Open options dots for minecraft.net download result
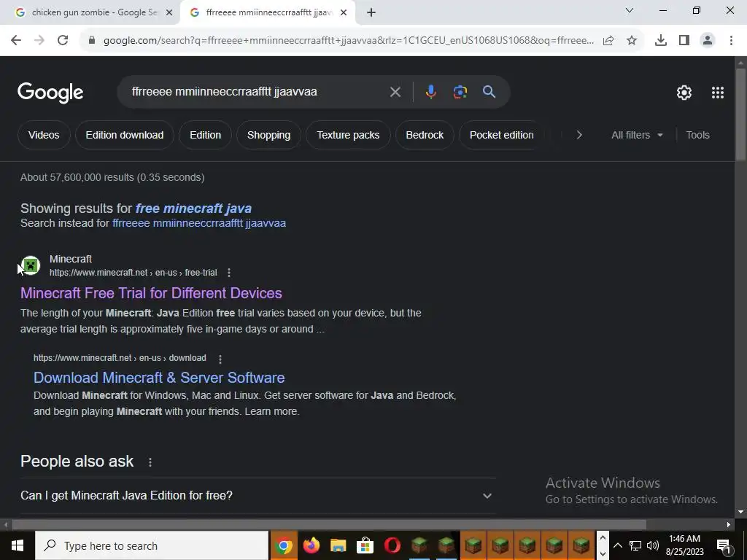The height and width of the screenshot is (560, 747). (220, 359)
